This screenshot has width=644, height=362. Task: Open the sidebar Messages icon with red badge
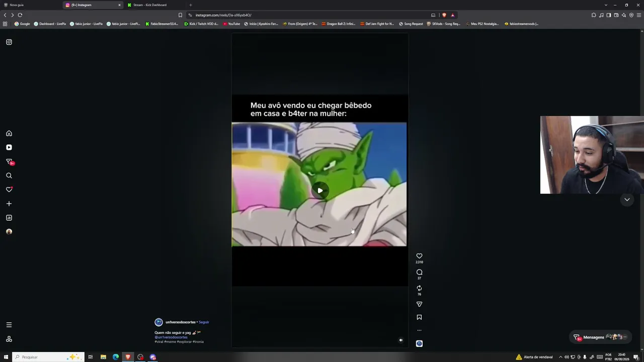pyautogui.click(x=9, y=161)
